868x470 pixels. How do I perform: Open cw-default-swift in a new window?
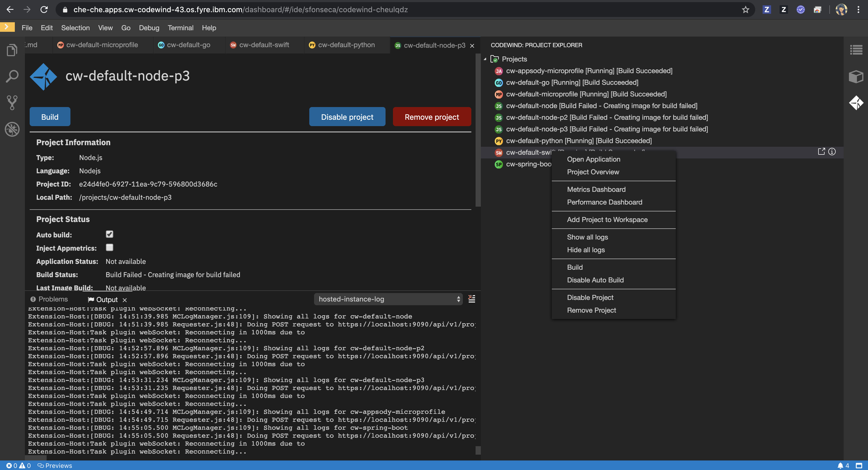coord(821,151)
